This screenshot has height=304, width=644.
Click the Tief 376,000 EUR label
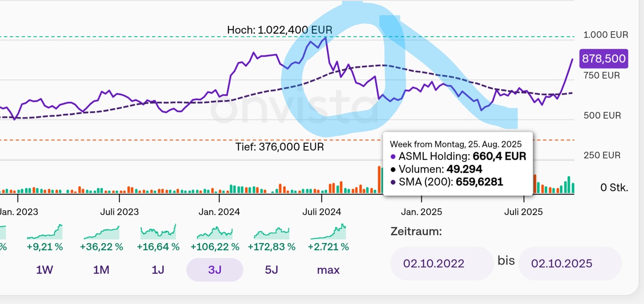pos(280,147)
